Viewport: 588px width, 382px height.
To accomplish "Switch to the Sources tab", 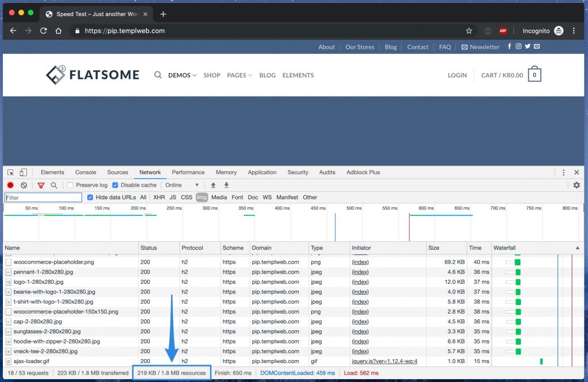I will click(118, 172).
